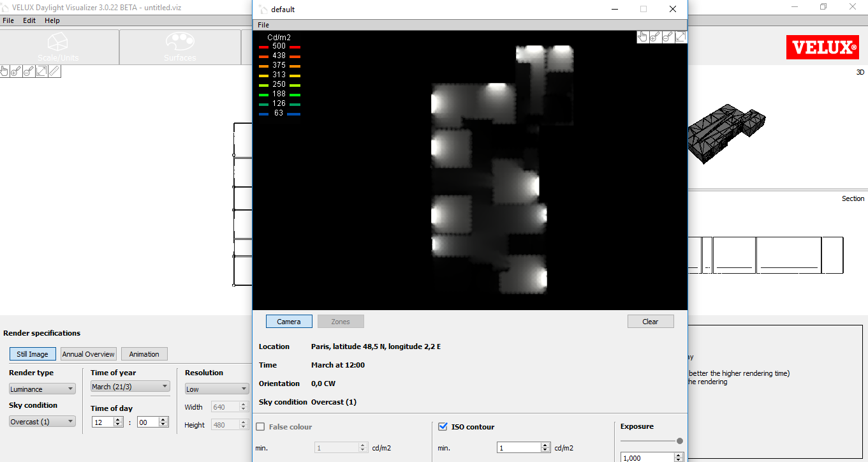Open the Surfaces step with palette icon

coord(180,47)
